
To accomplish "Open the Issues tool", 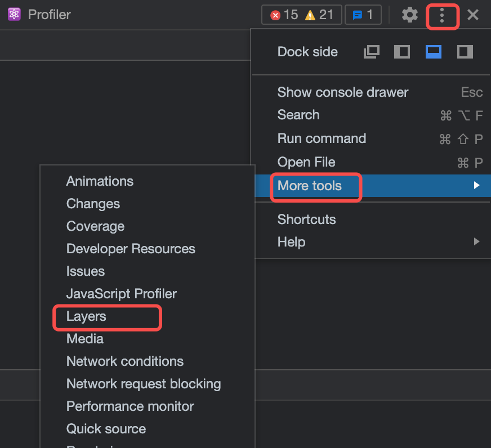I will (148, 271).
